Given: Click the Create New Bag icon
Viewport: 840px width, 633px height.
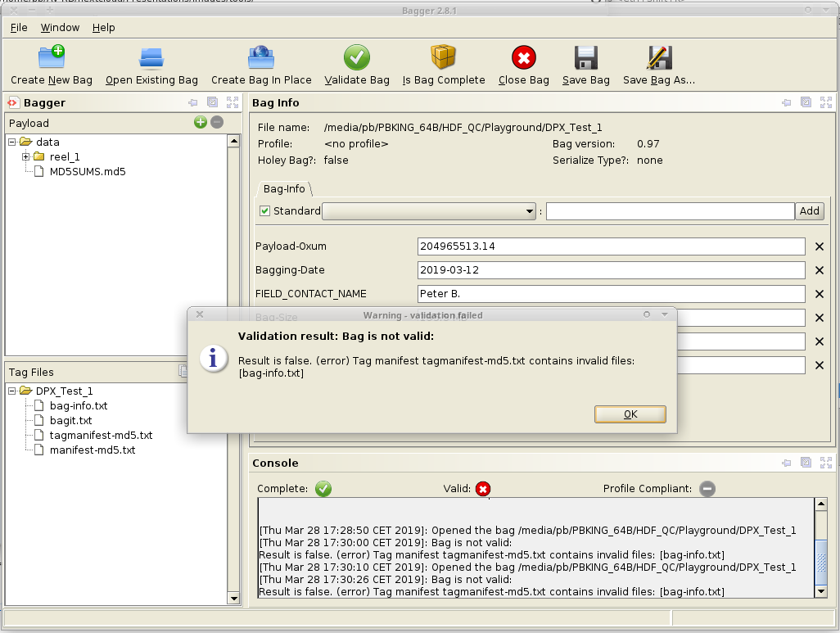Looking at the screenshot, I should tap(51, 57).
